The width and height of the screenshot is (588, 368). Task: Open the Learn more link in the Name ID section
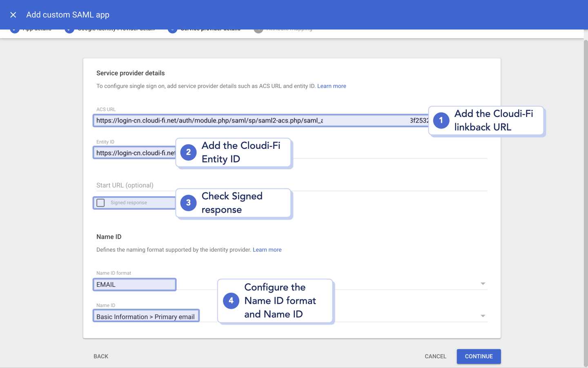267,249
